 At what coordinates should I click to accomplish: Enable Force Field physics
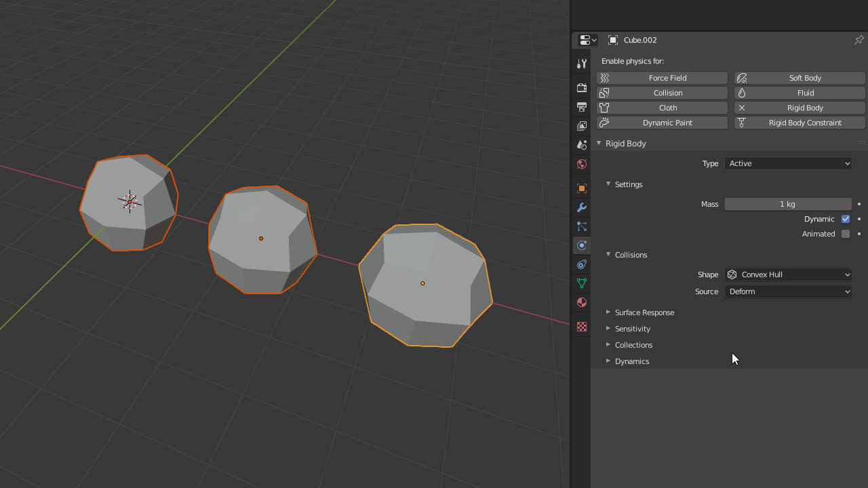[x=662, y=78]
